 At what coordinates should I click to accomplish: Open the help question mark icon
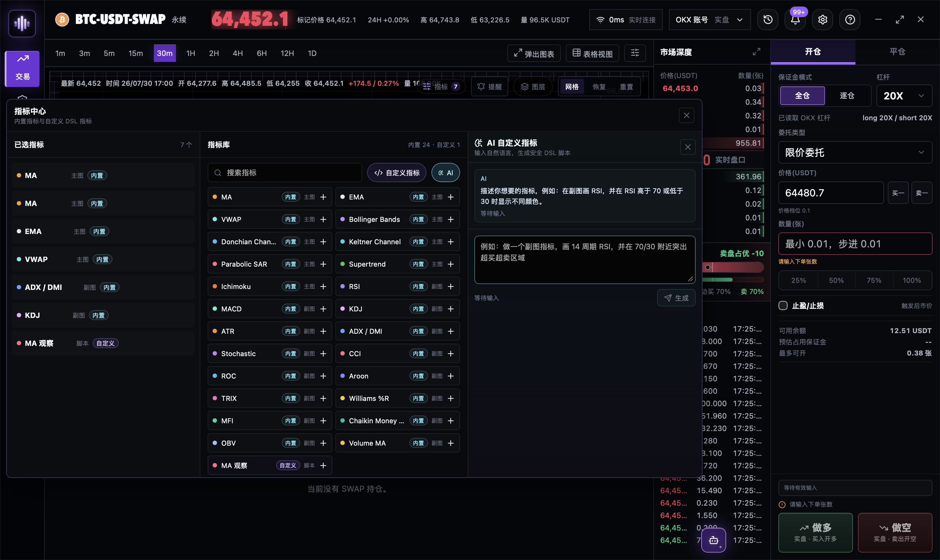coord(850,20)
